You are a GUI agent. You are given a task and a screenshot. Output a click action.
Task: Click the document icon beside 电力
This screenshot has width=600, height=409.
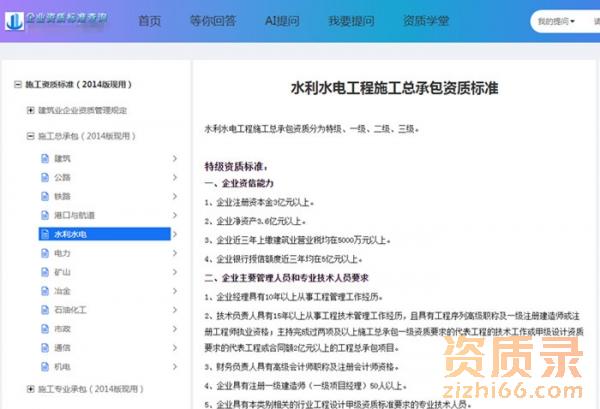43,253
